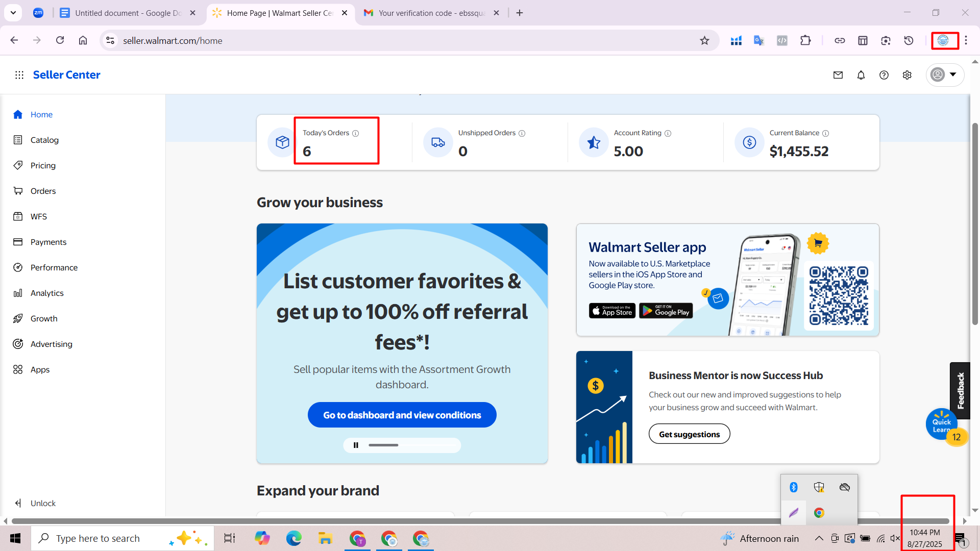Open Microsoft Edge from the taskbar
980x551 pixels.
[x=293, y=538]
